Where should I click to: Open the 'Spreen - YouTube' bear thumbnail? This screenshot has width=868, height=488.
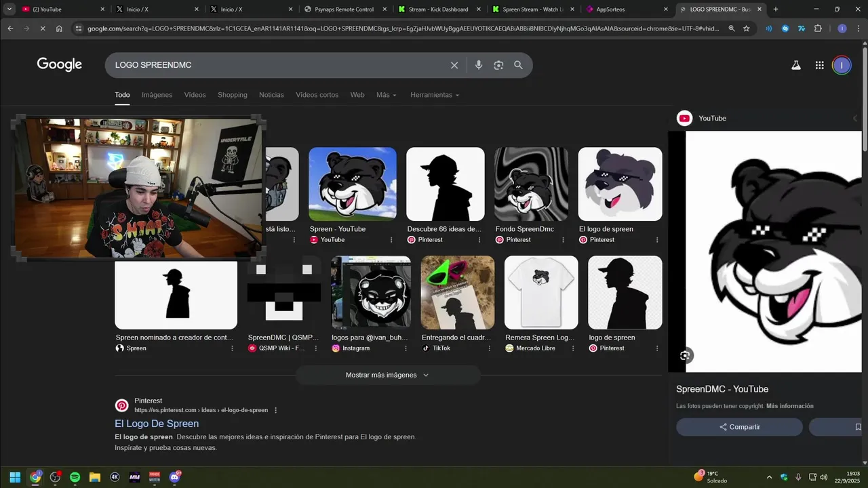(353, 184)
